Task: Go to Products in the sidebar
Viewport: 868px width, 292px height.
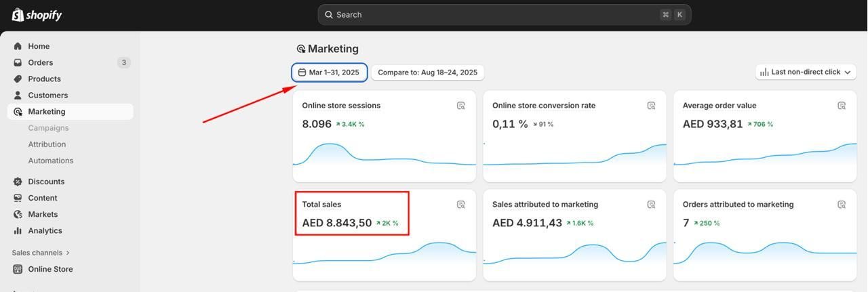Action: [x=71, y=79]
